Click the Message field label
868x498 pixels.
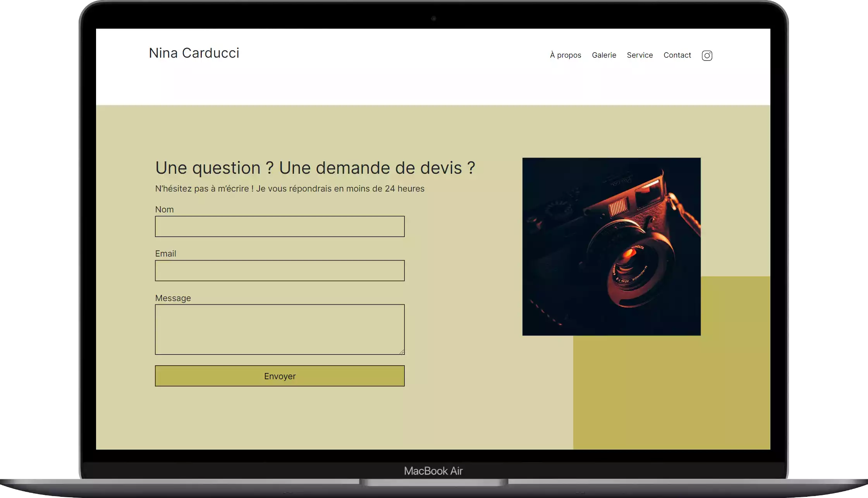pyautogui.click(x=173, y=298)
